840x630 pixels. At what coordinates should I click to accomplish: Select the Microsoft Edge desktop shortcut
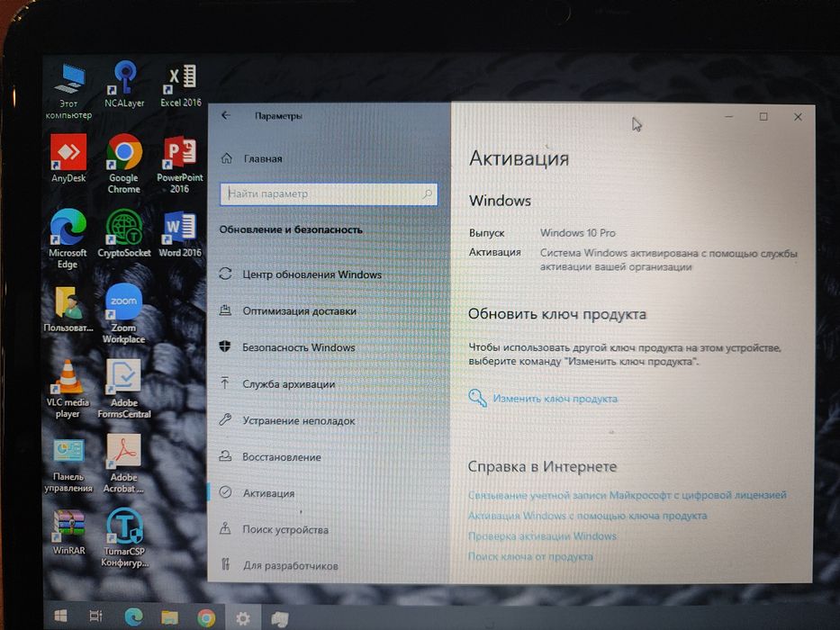click(68, 238)
